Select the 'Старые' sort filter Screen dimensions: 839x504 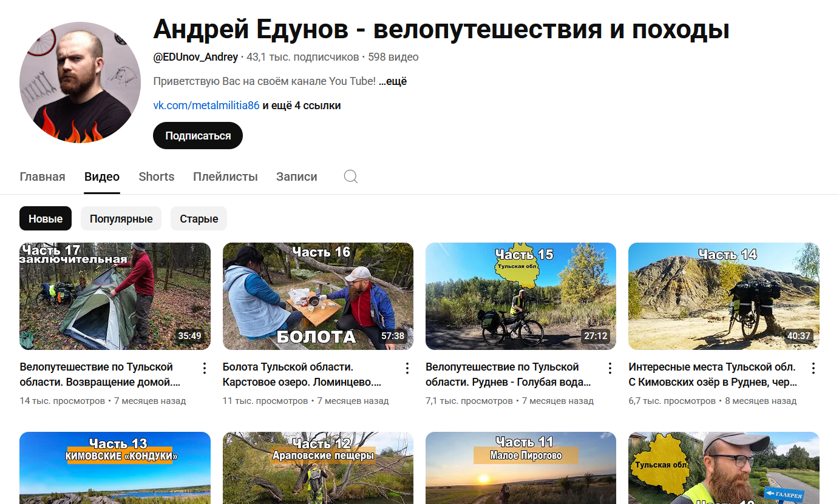coord(199,219)
